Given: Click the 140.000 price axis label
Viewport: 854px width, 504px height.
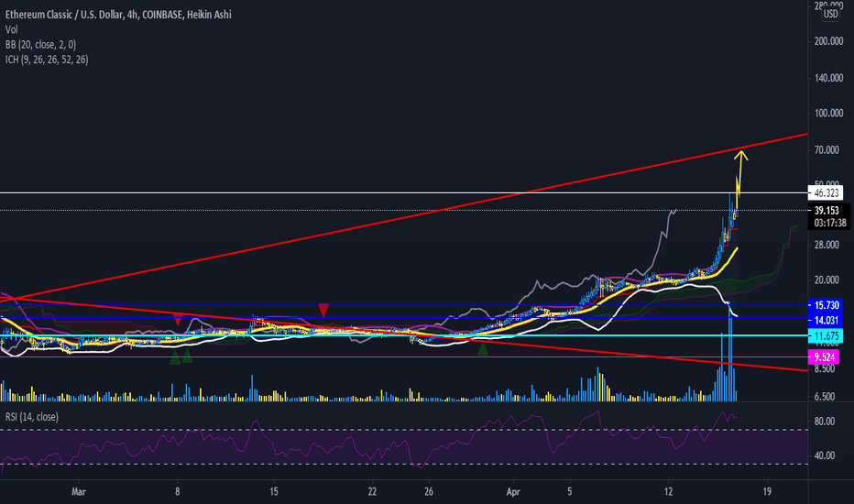Looking at the screenshot, I should [828, 79].
